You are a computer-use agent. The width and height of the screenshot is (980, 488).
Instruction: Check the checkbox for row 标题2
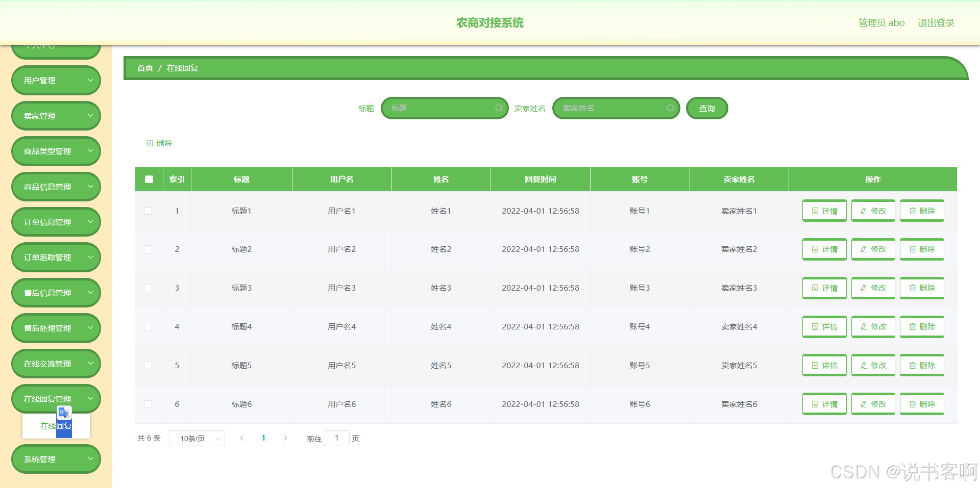[x=148, y=249]
